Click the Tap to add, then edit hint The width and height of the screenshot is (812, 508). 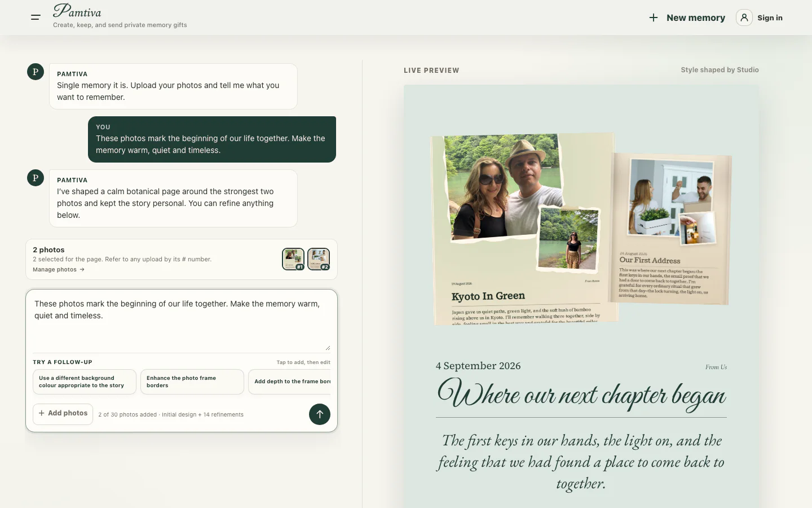point(303,362)
